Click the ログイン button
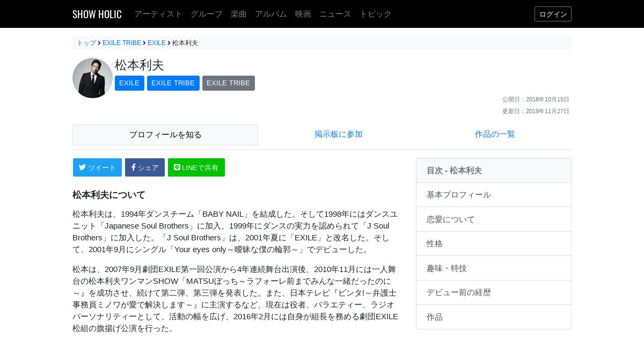The width and height of the screenshot is (644, 338). tap(553, 14)
